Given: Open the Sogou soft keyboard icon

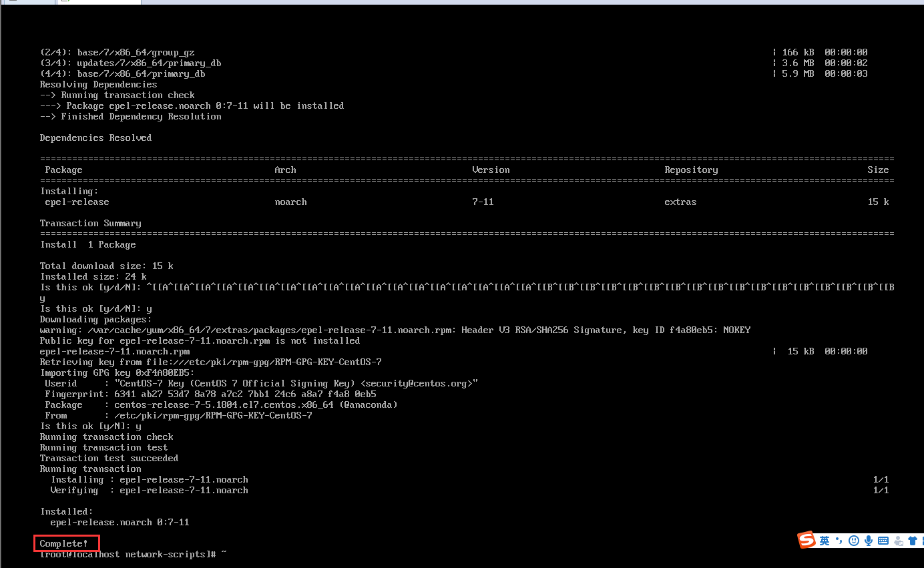Looking at the screenshot, I should coord(884,541).
